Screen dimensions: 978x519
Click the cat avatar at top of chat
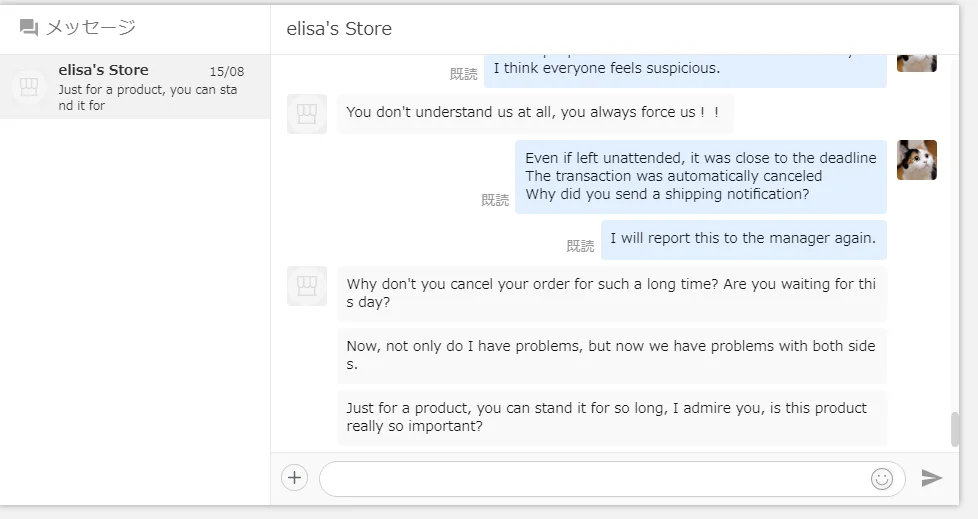pyautogui.click(x=916, y=61)
